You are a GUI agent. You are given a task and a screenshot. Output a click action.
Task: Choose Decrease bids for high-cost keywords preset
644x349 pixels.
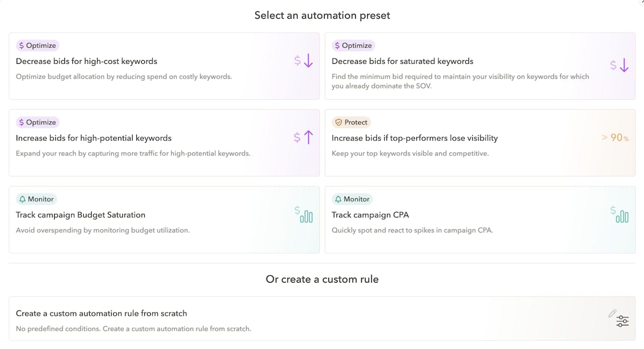click(x=86, y=61)
